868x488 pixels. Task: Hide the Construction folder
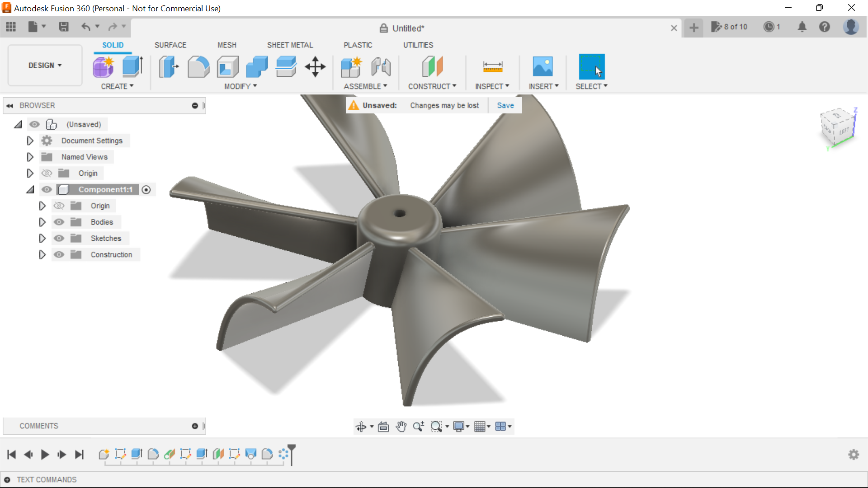pyautogui.click(x=59, y=254)
